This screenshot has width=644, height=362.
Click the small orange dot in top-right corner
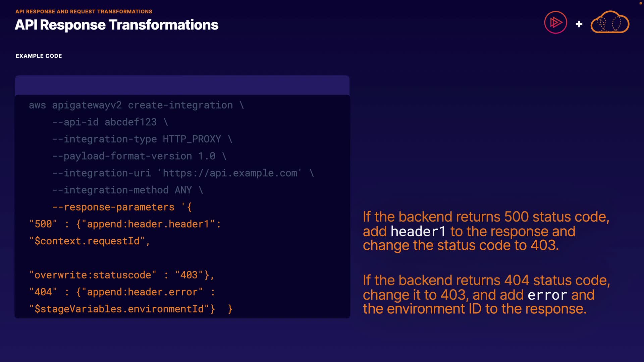[641, 3]
